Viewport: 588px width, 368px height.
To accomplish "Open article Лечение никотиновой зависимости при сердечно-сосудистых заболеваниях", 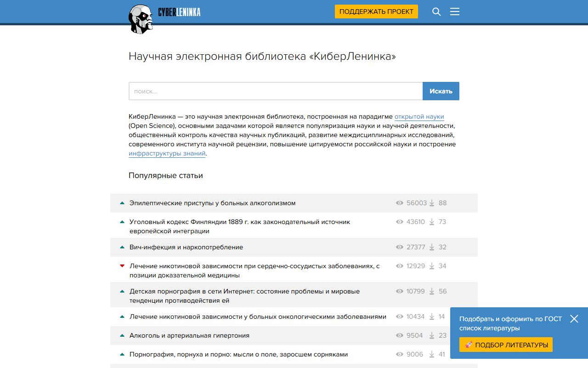I will click(254, 270).
